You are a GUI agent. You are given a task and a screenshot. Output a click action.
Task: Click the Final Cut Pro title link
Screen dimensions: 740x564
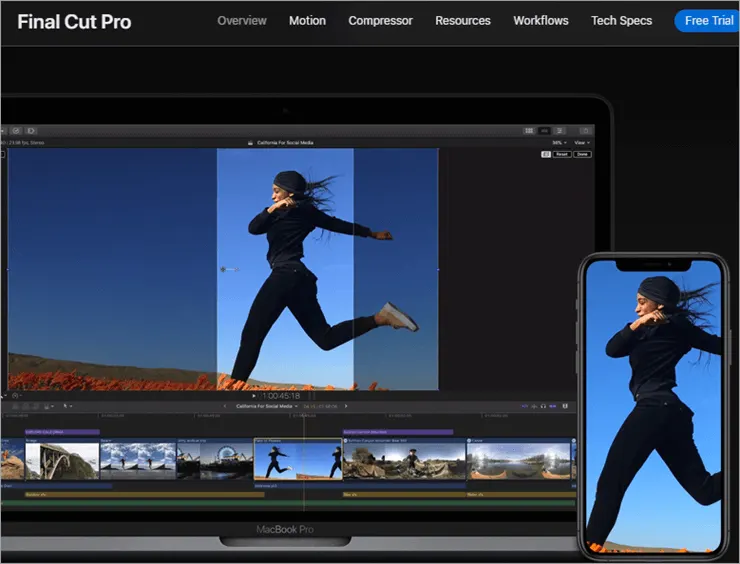(x=74, y=22)
